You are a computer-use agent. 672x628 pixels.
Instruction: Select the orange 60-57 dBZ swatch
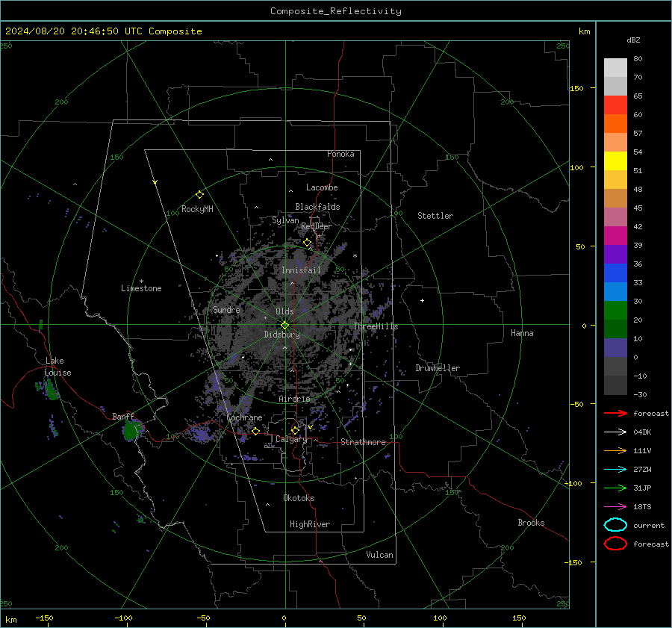click(x=615, y=124)
